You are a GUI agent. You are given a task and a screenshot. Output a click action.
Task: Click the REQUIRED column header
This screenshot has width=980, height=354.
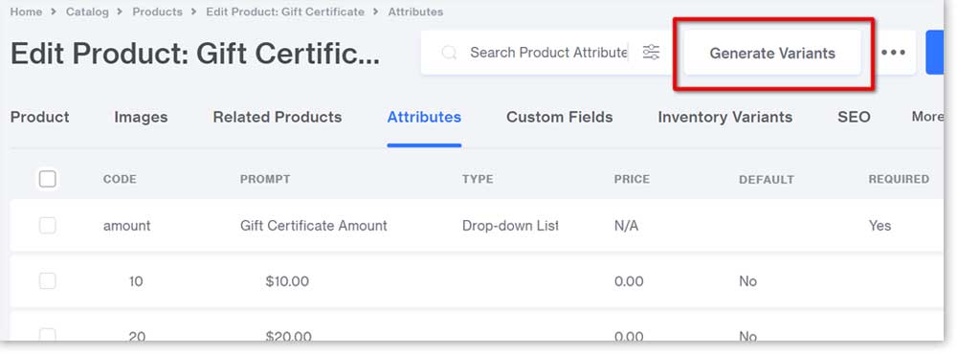click(x=899, y=179)
